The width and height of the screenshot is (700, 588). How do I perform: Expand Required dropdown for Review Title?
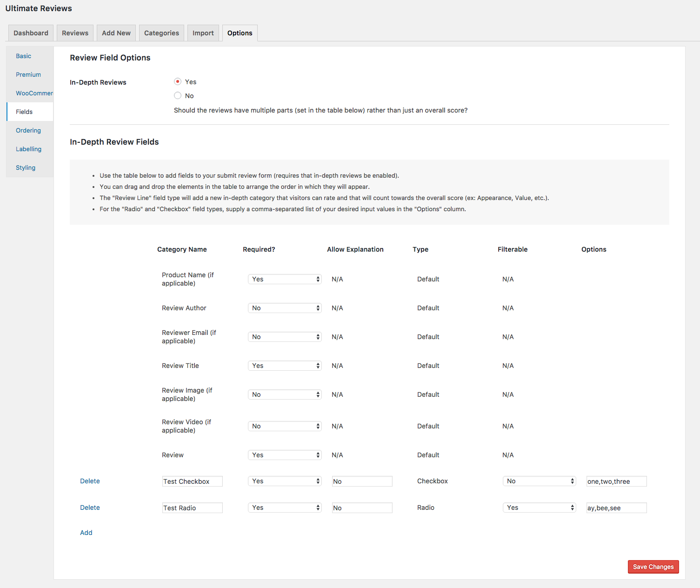(285, 366)
